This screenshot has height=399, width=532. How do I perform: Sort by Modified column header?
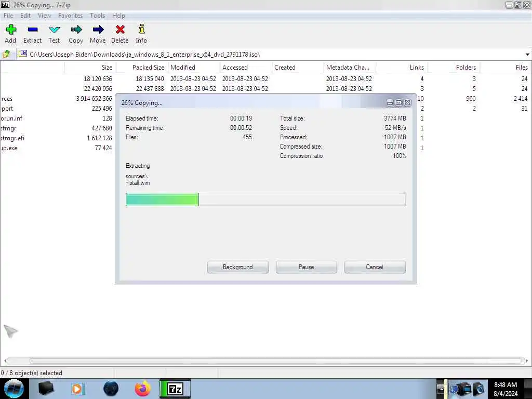coord(194,68)
